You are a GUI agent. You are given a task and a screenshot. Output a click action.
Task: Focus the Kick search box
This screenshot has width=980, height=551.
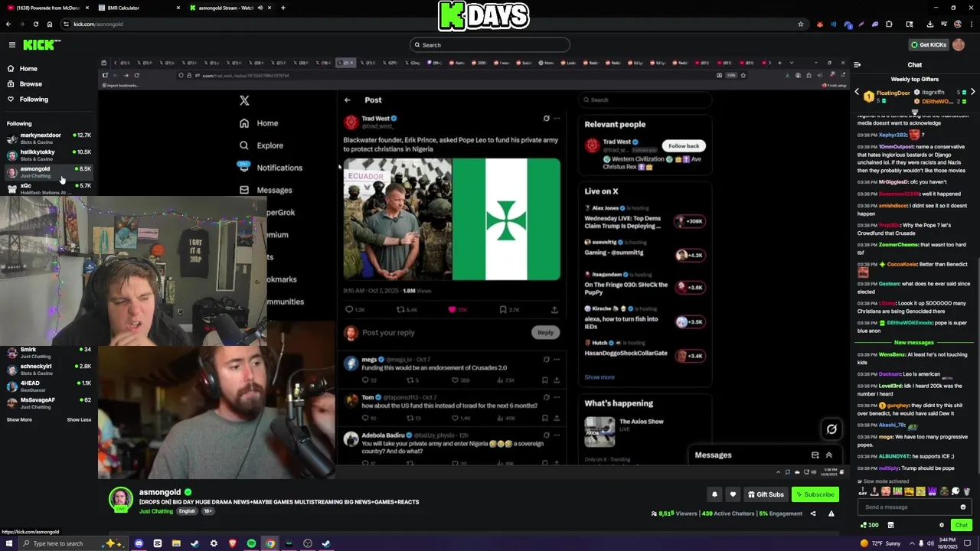(490, 45)
